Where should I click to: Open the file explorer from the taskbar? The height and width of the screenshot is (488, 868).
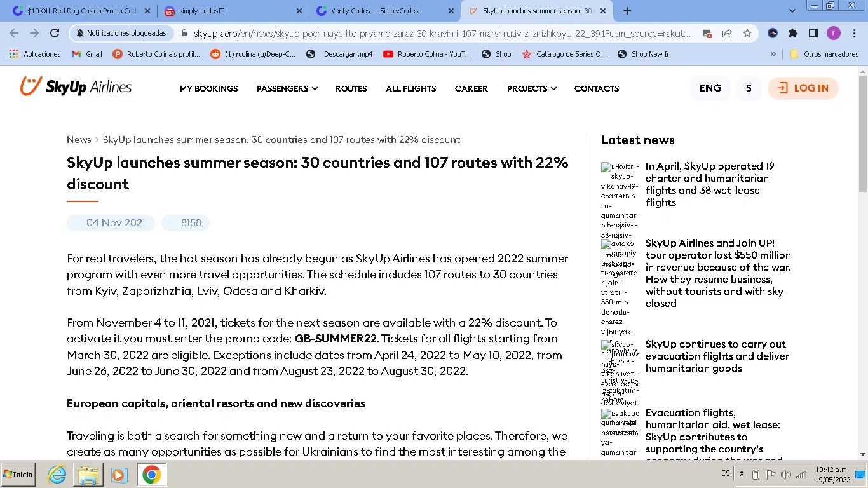click(88, 475)
